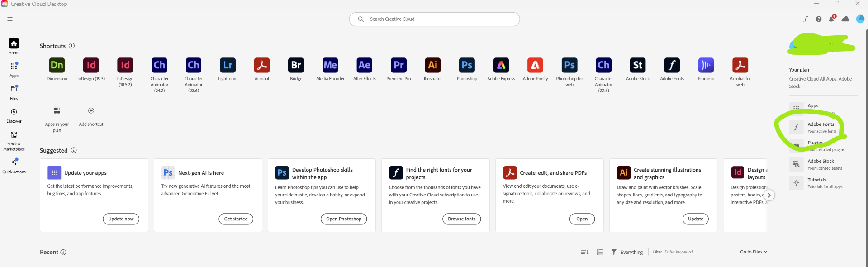The height and width of the screenshot is (267, 868).
Task: Click Get started on Next-gen AI card
Action: [x=236, y=219]
